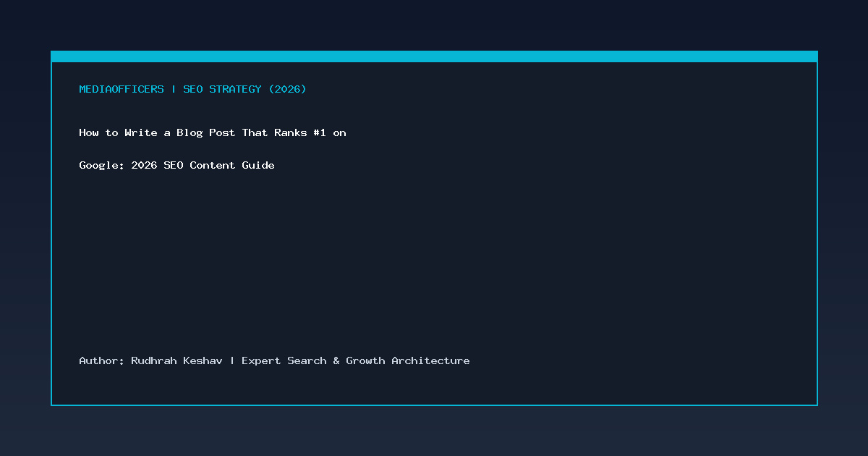This screenshot has width=868, height=456.
Task: Click the word 'on' ending the first title line
Action: pos(339,132)
